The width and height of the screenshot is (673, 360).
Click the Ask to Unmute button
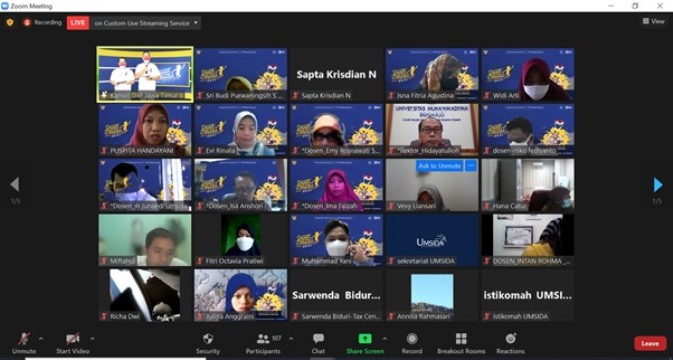tap(440, 166)
